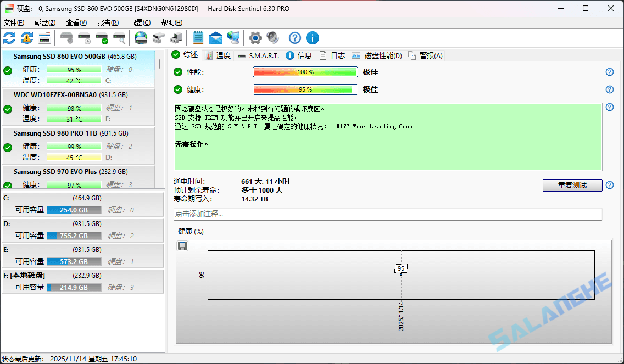Viewport: 624px width, 364px height.
Task: Open the notepad report icon
Action: [x=198, y=38]
